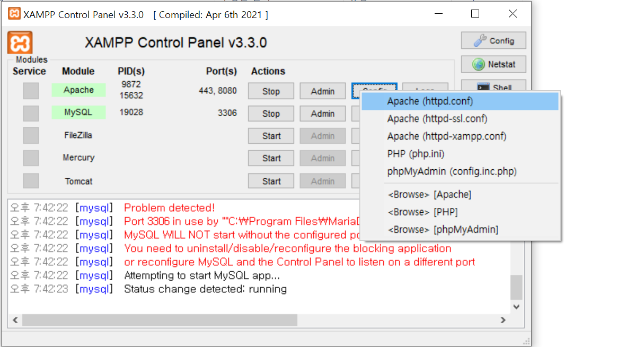Click the 'Status change detected: running' log line

(205, 289)
